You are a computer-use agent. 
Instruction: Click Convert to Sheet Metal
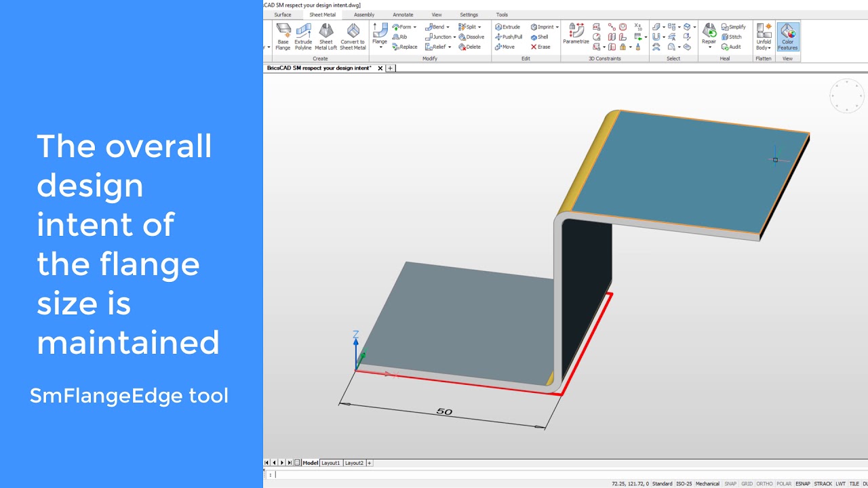click(x=353, y=37)
